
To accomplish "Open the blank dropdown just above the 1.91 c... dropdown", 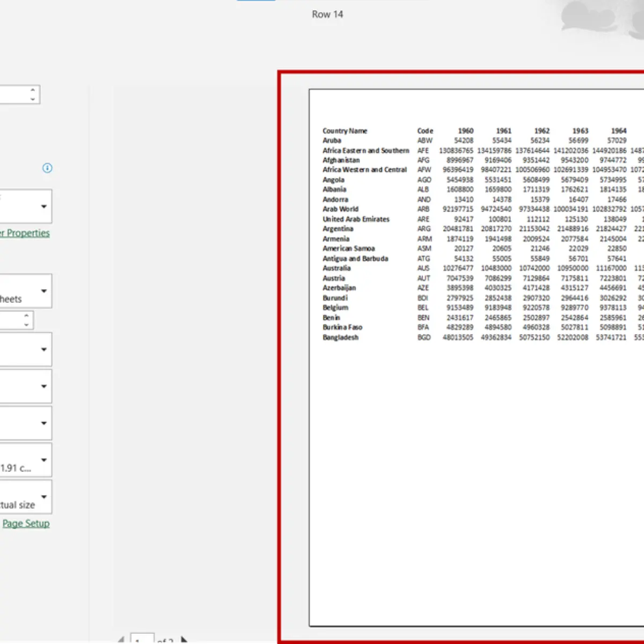I will pos(25,423).
